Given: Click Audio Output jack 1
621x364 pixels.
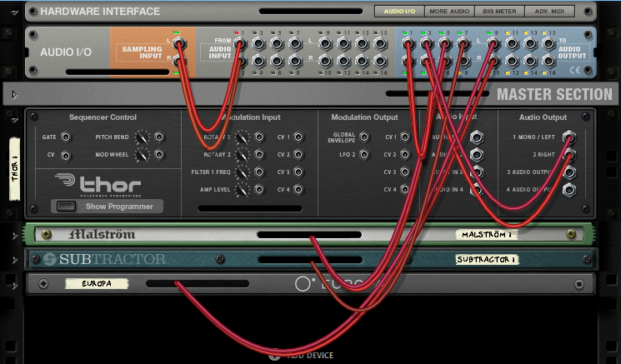Looking at the screenshot, I should [408, 43].
